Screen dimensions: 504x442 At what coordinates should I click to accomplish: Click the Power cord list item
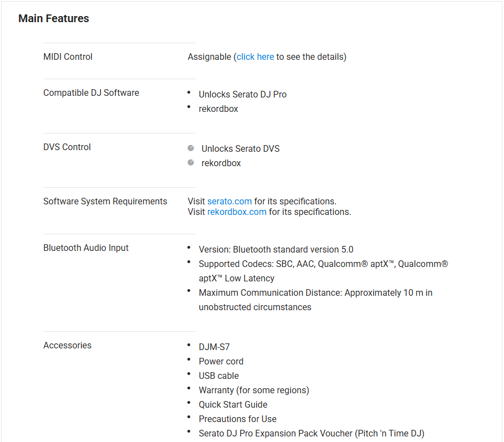pyautogui.click(x=221, y=361)
